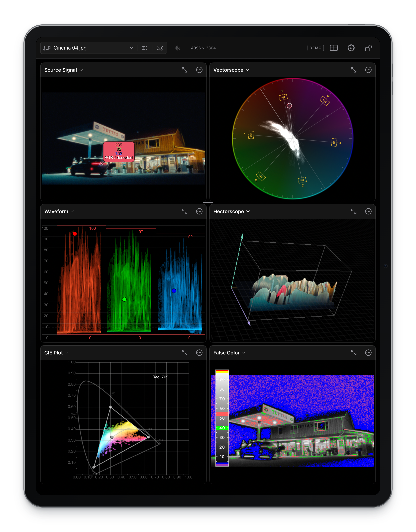Click the white point marker in the CIE plot
The height and width of the screenshot is (532, 416).
pos(112,437)
